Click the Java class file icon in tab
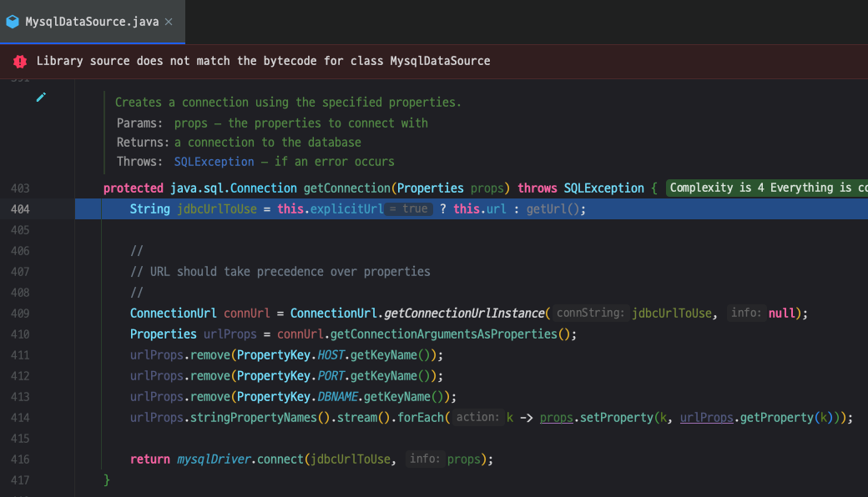The height and width of the screenshot is (497, 868). pos(13,22)
